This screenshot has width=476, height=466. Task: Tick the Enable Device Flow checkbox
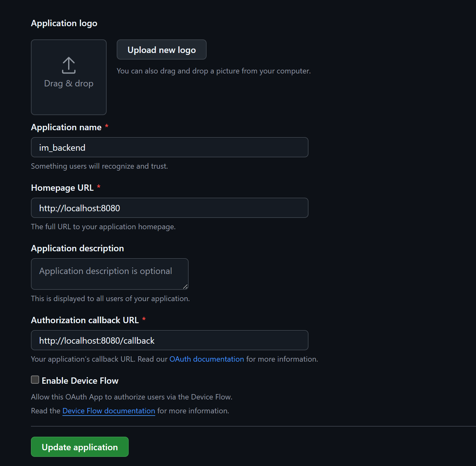coord(35,380)
